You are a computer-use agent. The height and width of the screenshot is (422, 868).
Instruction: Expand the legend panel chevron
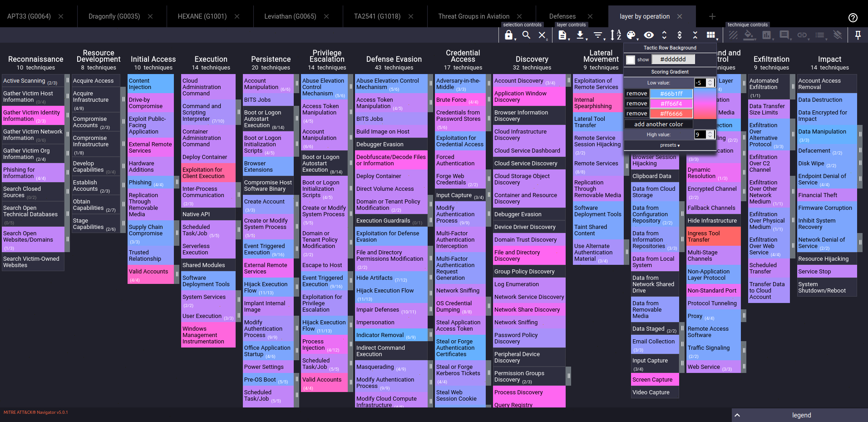click(x=737, y=415)
